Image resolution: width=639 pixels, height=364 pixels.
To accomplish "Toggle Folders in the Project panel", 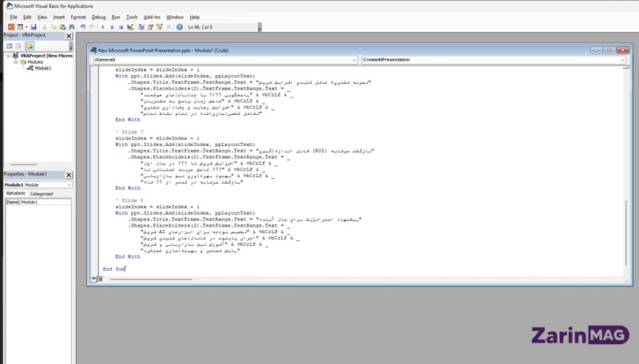I will [30, 46].
